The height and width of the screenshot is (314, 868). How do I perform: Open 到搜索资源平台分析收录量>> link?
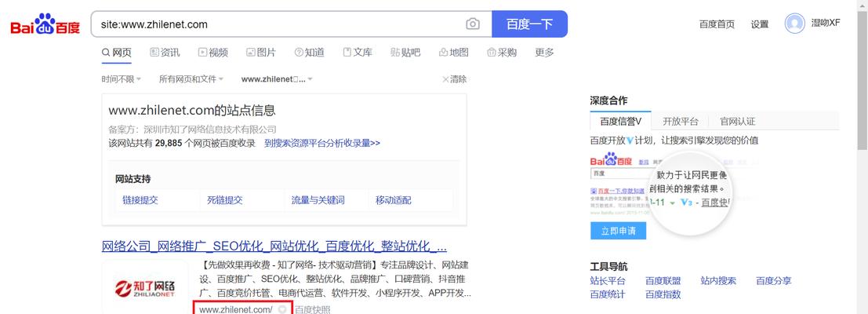pyautogui.click(x=322, y=144)
